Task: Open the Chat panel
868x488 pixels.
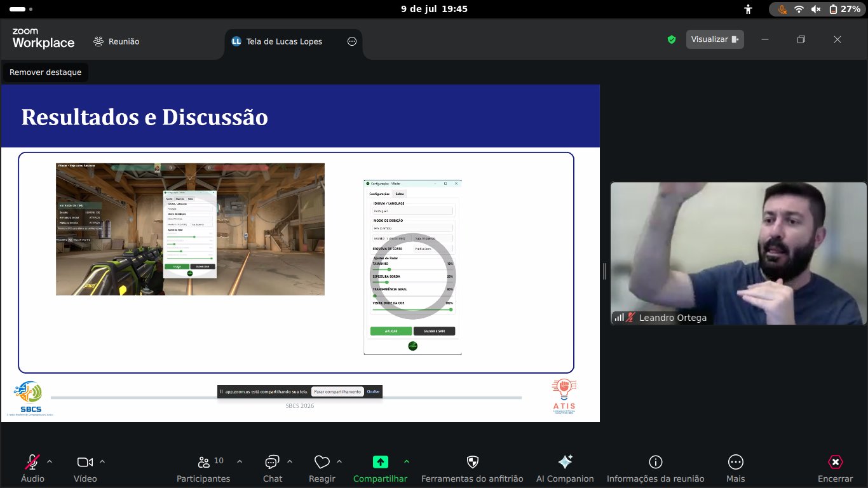Action: pos(273,468)
